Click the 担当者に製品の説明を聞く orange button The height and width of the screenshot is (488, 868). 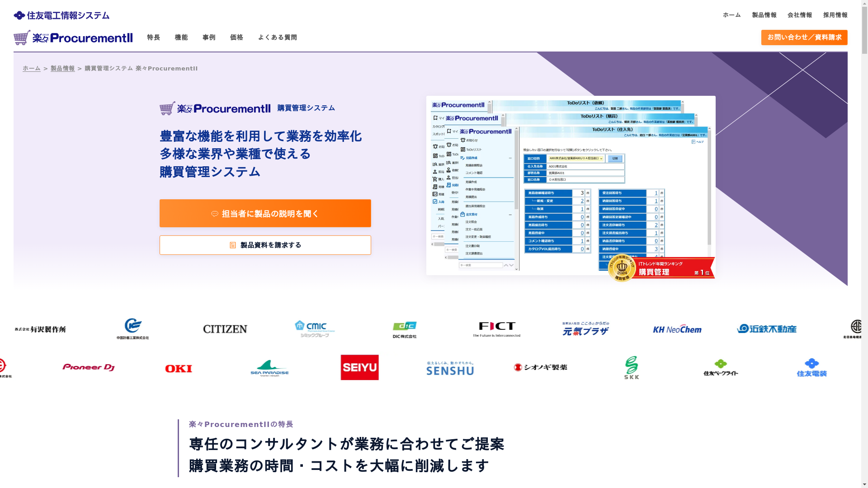[x=265, y=213]
